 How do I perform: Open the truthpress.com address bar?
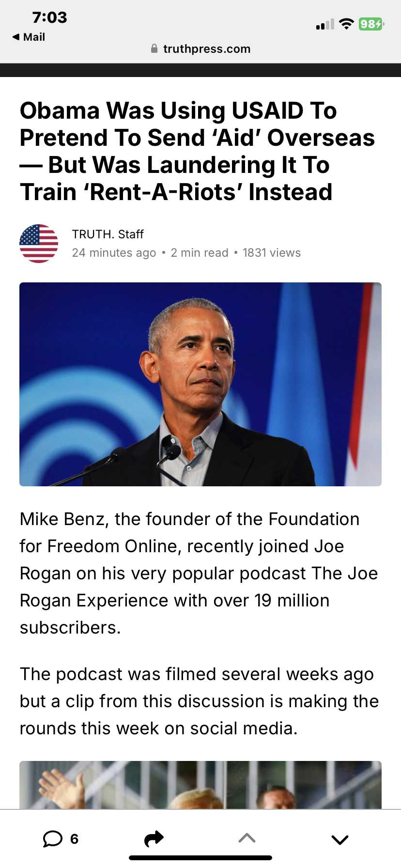200,48
